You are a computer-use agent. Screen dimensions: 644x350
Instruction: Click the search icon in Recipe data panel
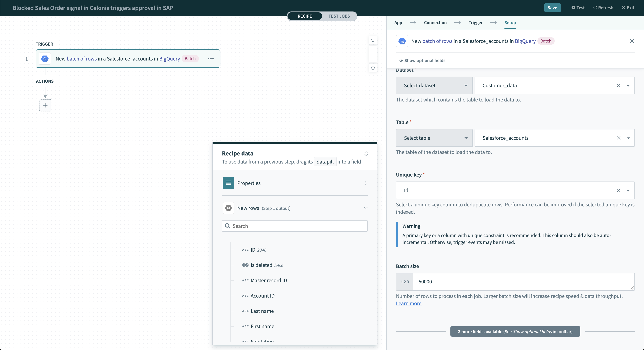tap(228, 226)
